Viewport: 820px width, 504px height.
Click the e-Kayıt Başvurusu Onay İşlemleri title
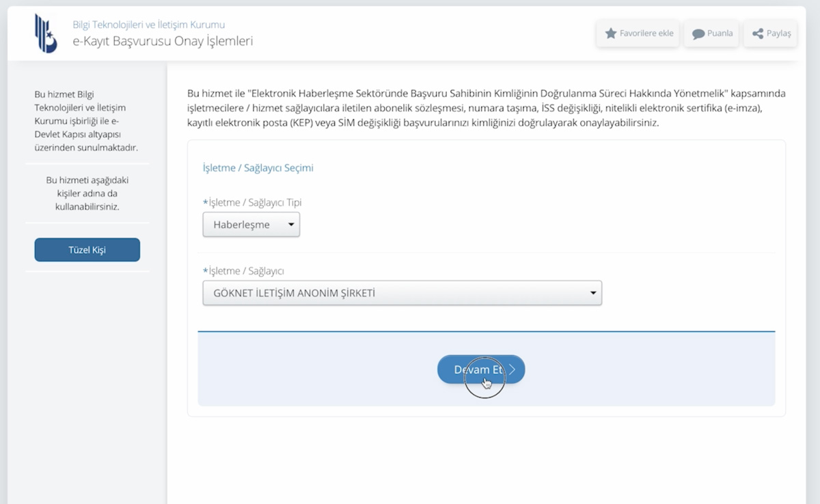pyautogui.click(x=163, y=41)
